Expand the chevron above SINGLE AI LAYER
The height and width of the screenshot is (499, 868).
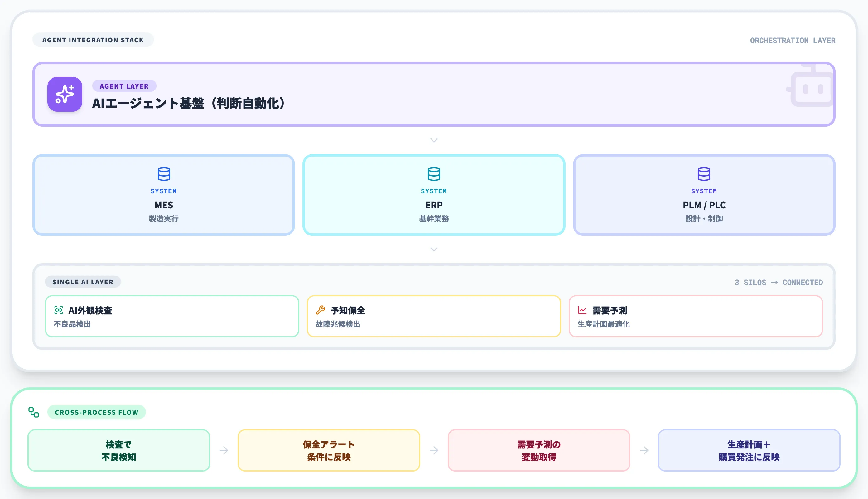click(434, 249)
